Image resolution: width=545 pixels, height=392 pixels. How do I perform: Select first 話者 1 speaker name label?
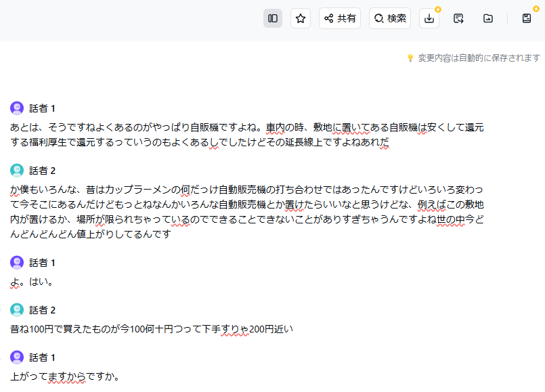[42, 108]
